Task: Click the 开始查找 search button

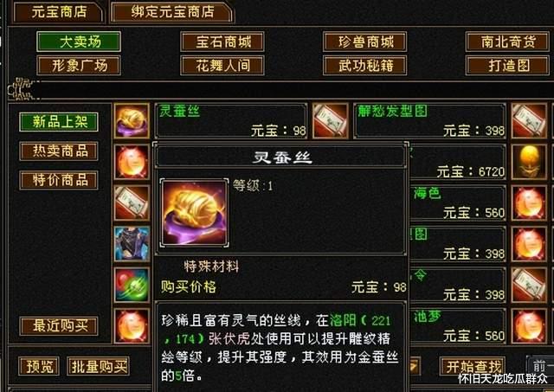Action: click(x=473, y=366)
